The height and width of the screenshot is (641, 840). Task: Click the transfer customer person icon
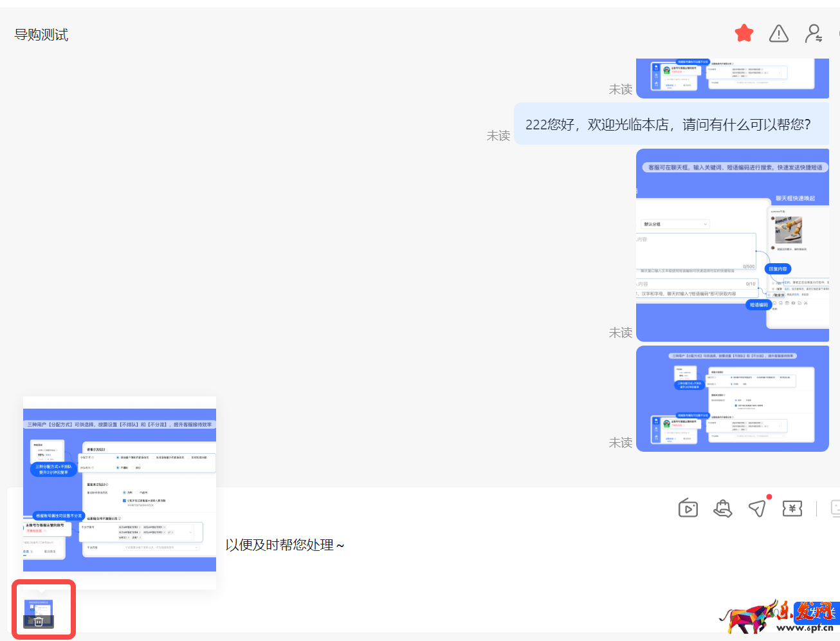click(x=814, y=33)
